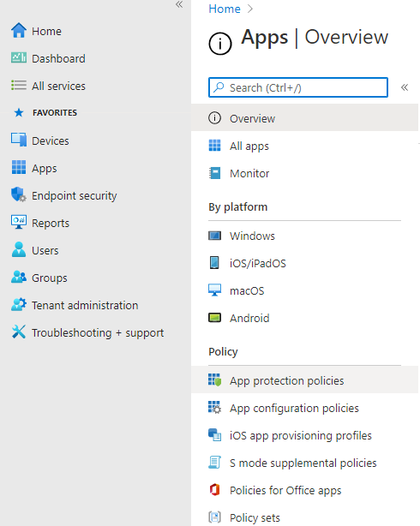Click the Reports monitor icon
Screen dimensions: 420x526
19,223
